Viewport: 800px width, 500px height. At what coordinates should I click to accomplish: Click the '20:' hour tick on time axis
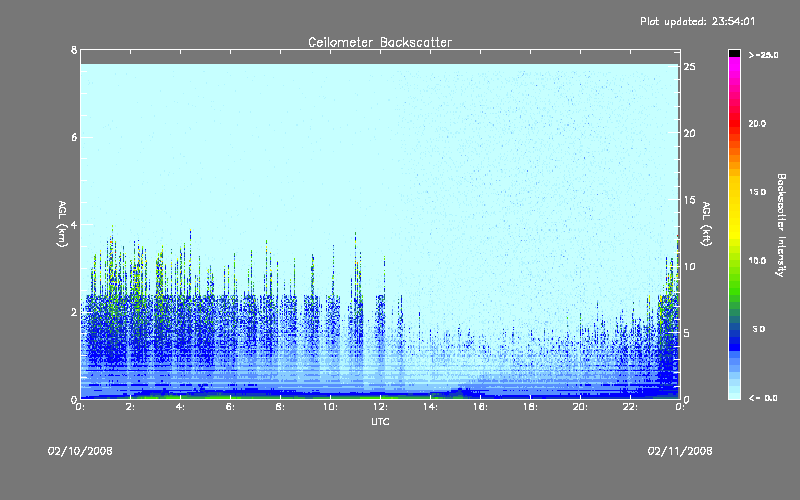pos(580,407)
